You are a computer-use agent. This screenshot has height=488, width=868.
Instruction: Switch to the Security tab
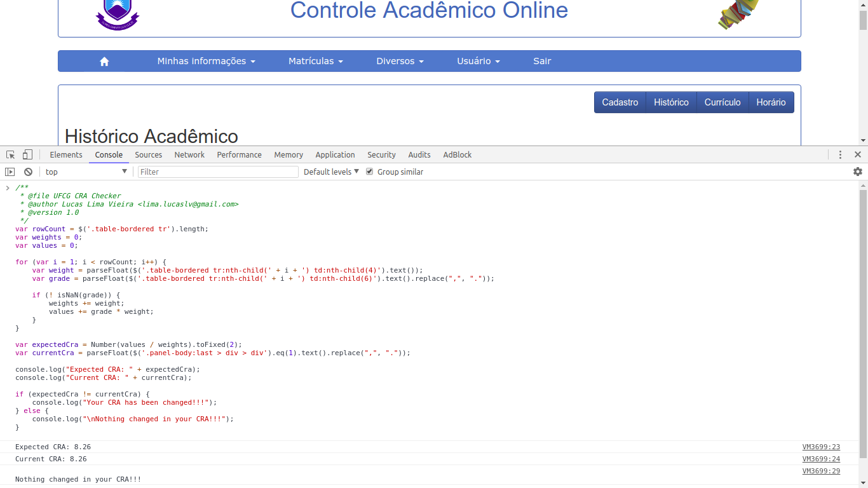tap(381, 154)
